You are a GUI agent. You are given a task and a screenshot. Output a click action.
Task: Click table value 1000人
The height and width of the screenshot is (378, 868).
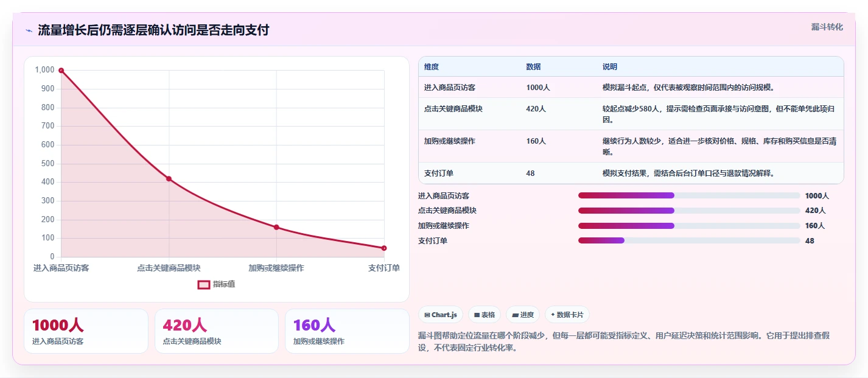pyautogui.click(x=538, y=87)
